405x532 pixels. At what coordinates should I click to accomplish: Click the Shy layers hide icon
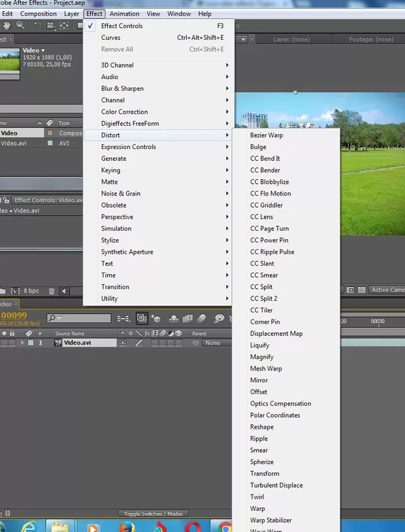pyautogui.click(x=174, y=318)
